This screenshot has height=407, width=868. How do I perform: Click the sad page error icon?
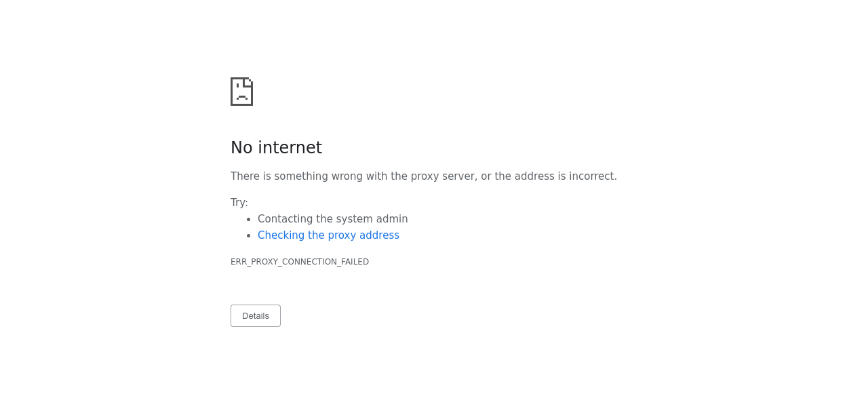[241, 92]
